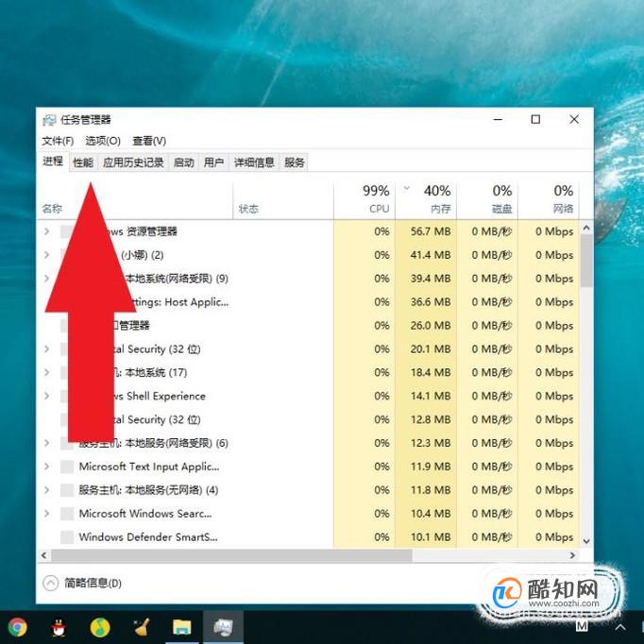Expand the Security (32 位) 20.1 MB row
The width and height of the screenshot is (644, 644).
pos(47,348)
